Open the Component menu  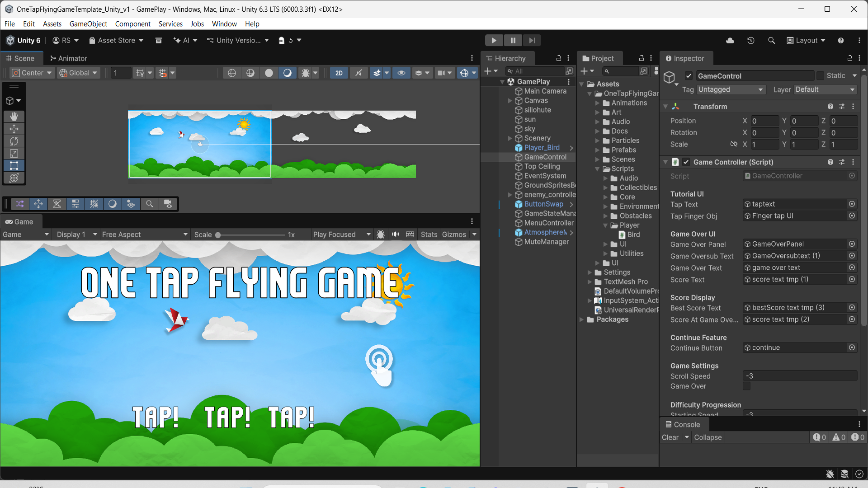[x=132, y=24]
